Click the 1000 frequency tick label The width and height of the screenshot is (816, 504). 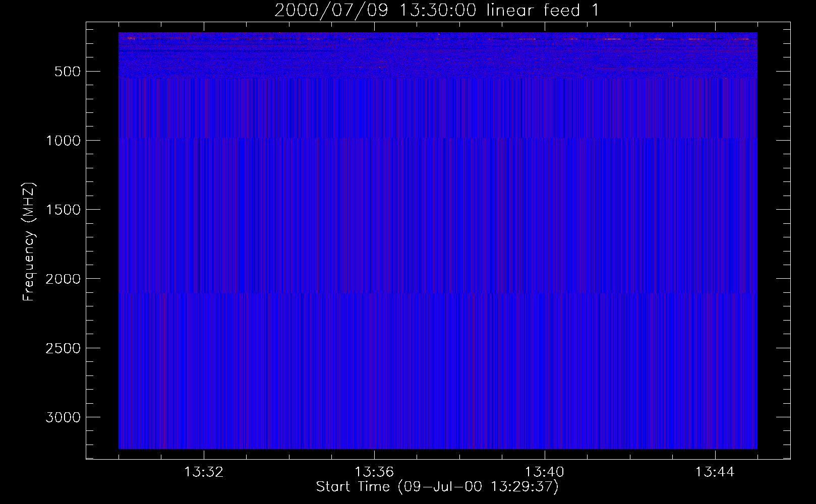click(x=63, y=140)
